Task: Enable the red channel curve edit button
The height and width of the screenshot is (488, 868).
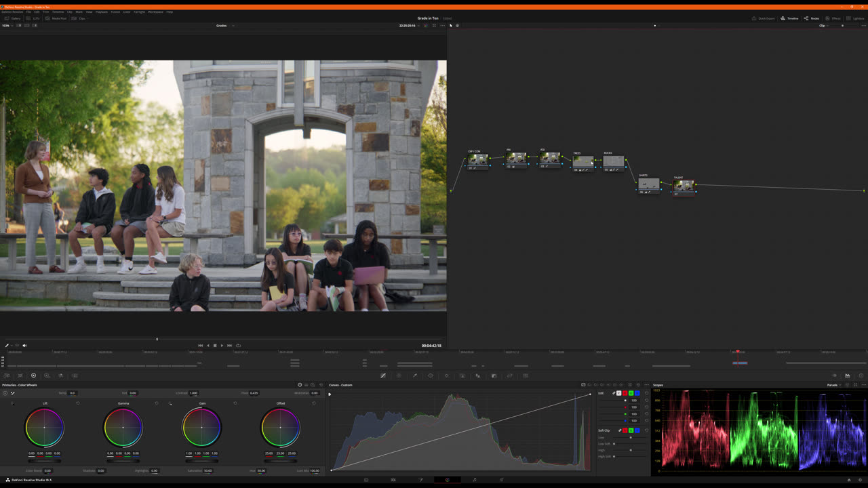Action: (x=625, y=393)
